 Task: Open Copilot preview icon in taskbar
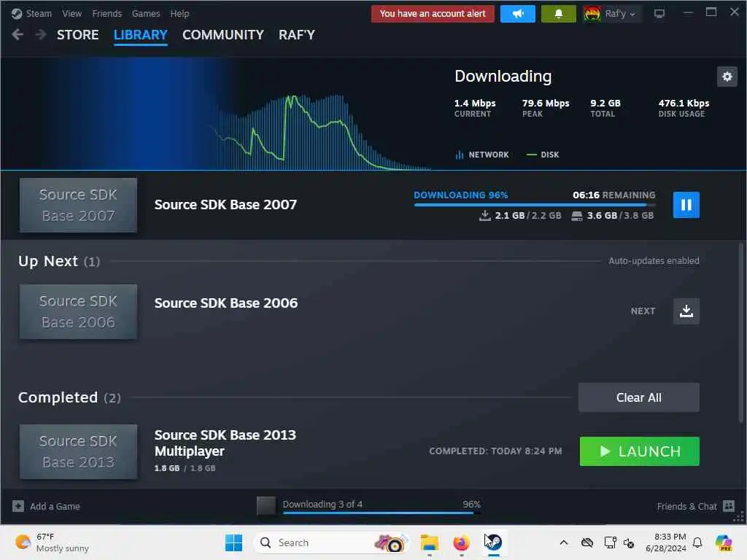pos(724,542)
